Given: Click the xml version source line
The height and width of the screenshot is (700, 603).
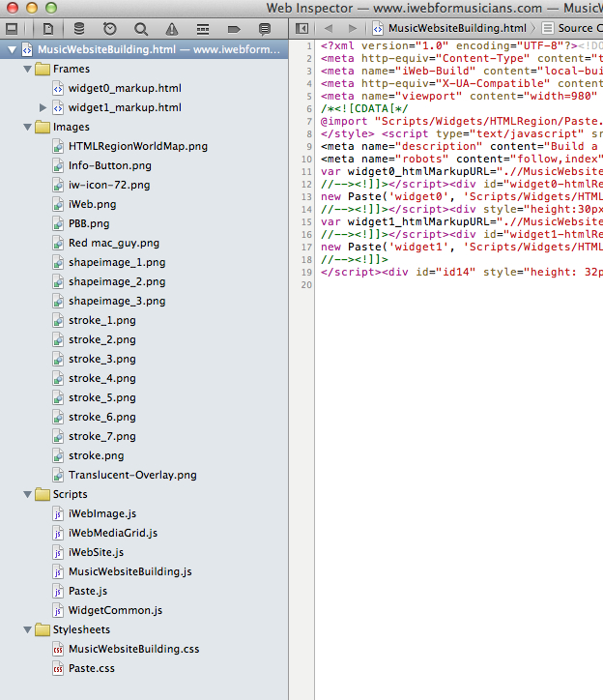Looking at the screenshot, I should pyautogui.click(x=462, y=46).
